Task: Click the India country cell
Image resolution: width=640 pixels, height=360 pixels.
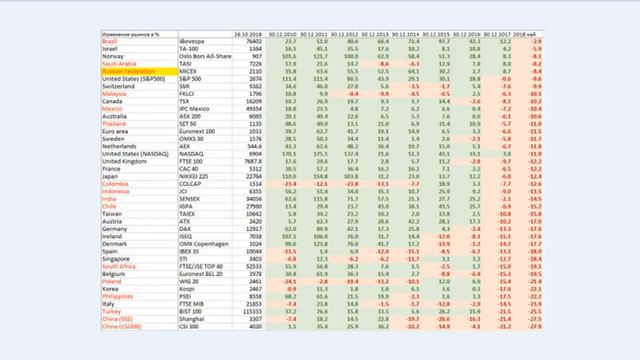Action: pyautogui.click(x=140, y=199)
